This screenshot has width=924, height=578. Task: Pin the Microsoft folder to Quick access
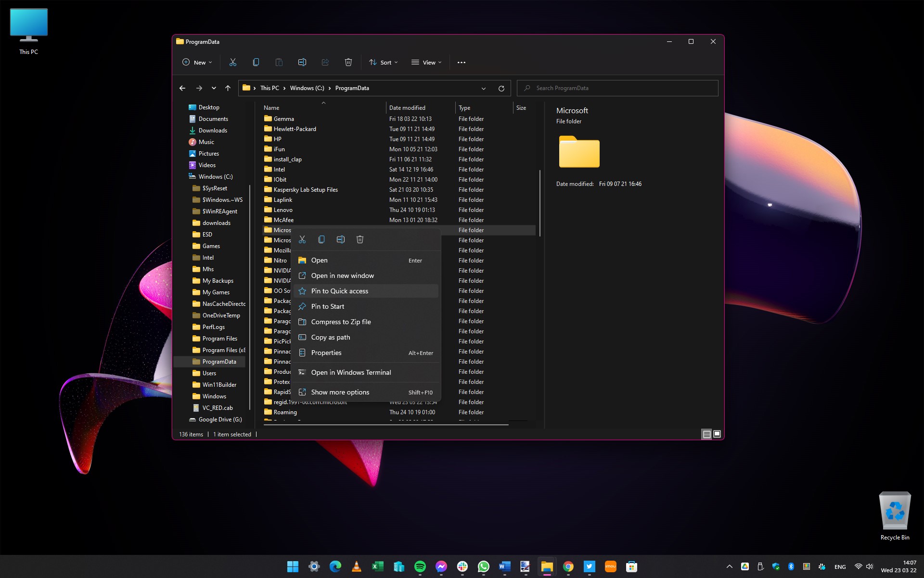(340, 291)
